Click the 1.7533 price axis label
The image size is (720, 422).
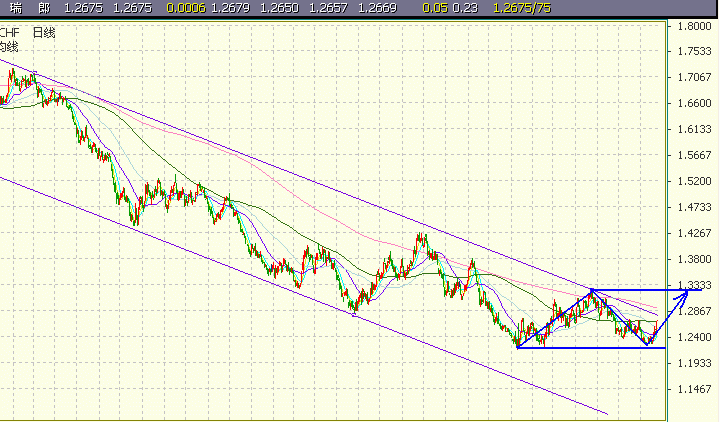[694, 51]
